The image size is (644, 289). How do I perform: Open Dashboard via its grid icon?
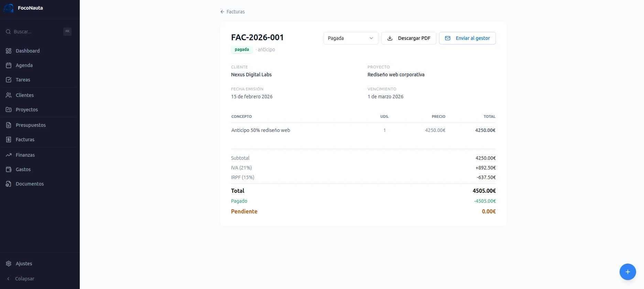tap(9, 51)
